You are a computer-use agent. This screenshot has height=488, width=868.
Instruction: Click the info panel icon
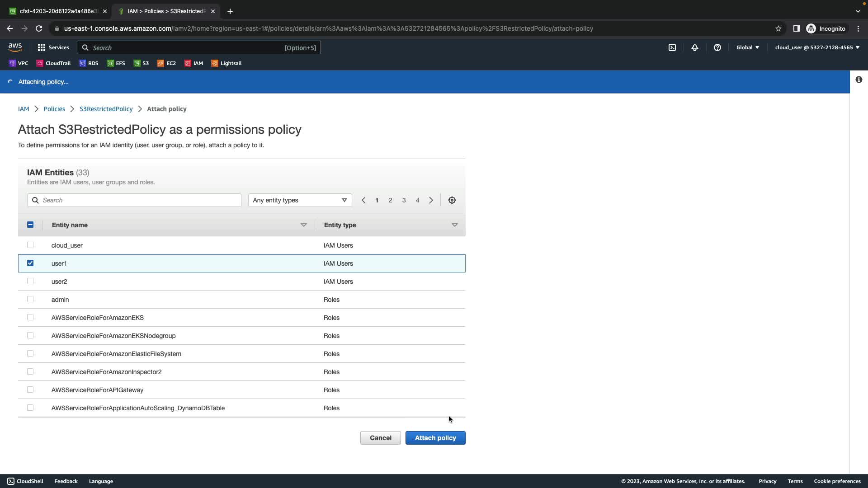[x=859, y=80]
